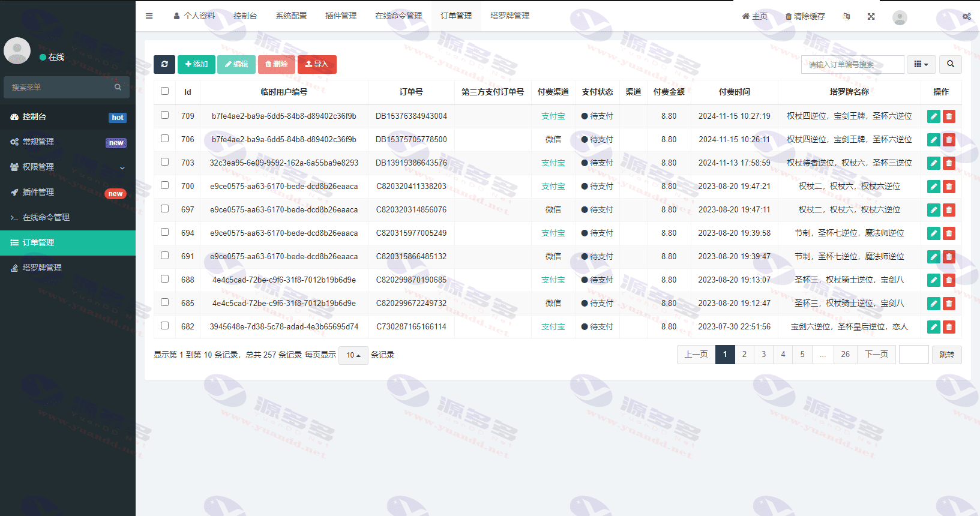Expand 常规管理 in the sidebar
Image resolution: width=980 pixels, height=516 pixels.
pos(68,142)
